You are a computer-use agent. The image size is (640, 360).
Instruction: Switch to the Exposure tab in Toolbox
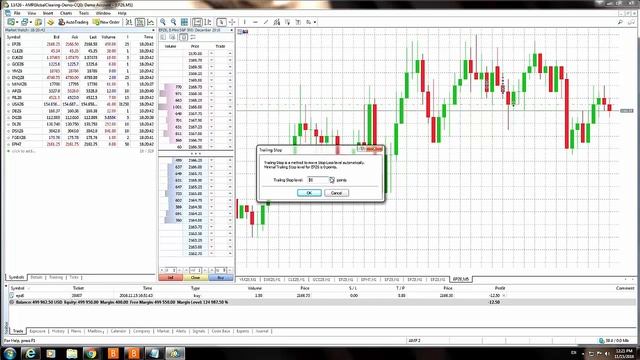[37, 331]
